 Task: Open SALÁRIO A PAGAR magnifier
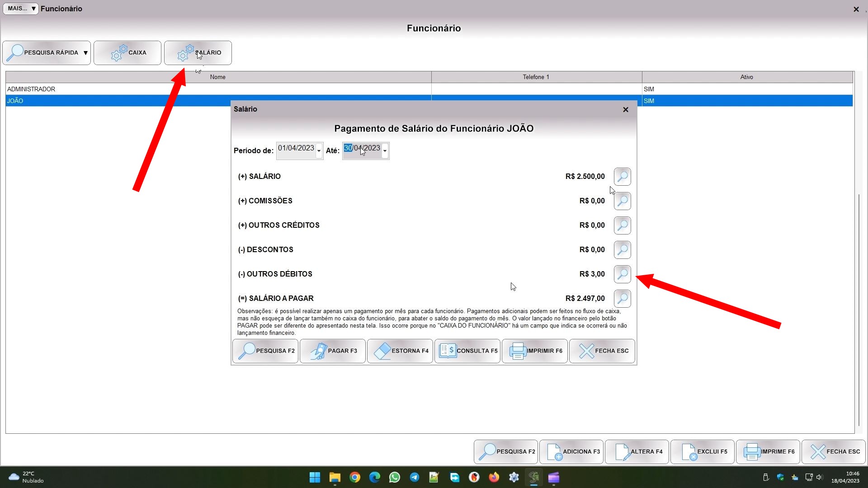[x=623, y=299]
